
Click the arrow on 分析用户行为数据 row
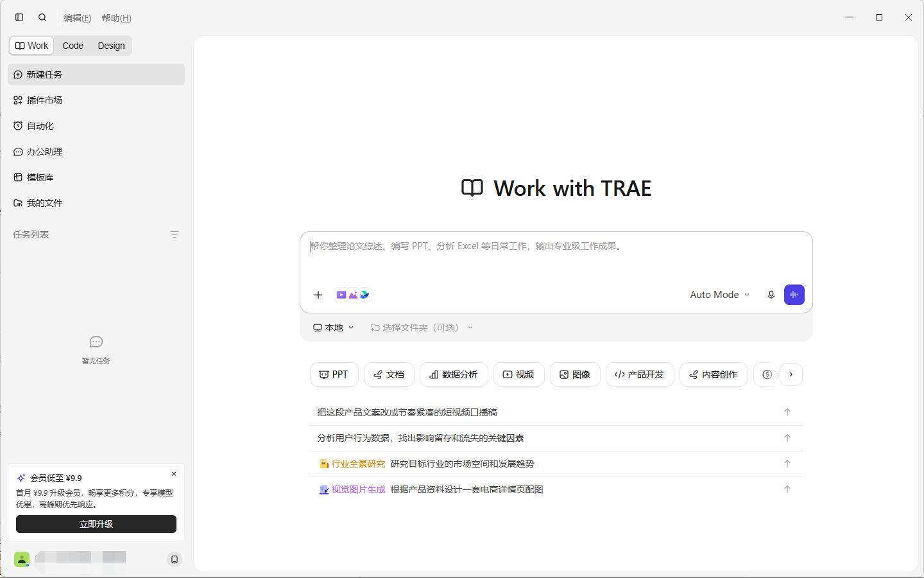point(787,438)
